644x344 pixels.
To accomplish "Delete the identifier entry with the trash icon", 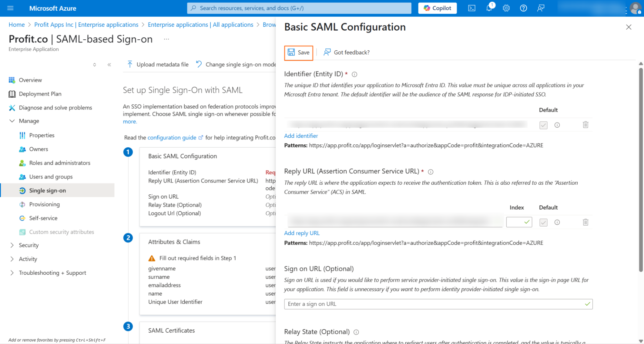I will [x=585, y=125].
